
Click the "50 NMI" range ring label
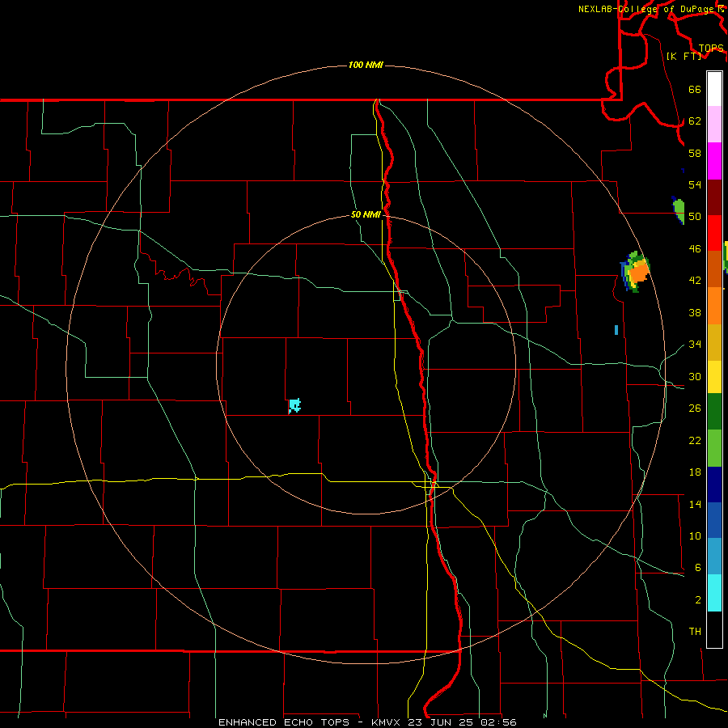pos(366,214)
